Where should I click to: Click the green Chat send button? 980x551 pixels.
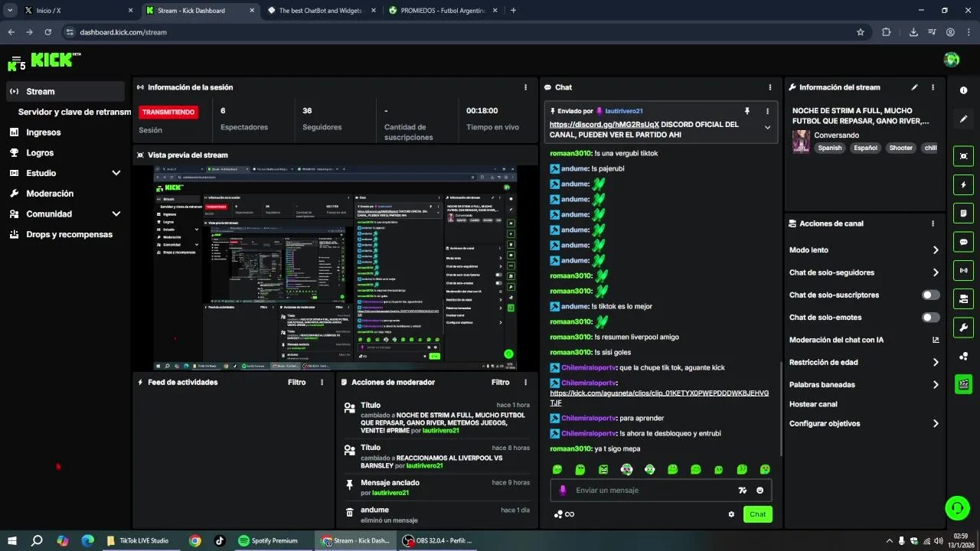click(x=757, y=514)
